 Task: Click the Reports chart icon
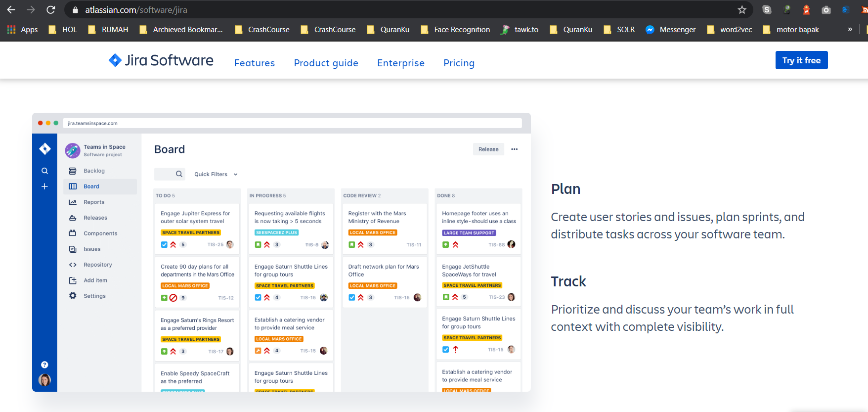[x=73, y=202]
